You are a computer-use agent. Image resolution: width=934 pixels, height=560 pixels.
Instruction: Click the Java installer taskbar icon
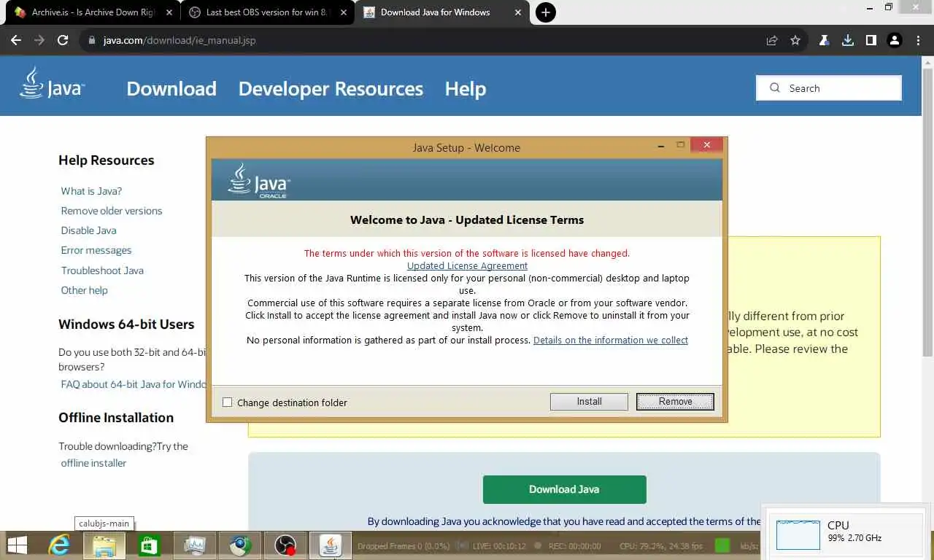[331, 545]
